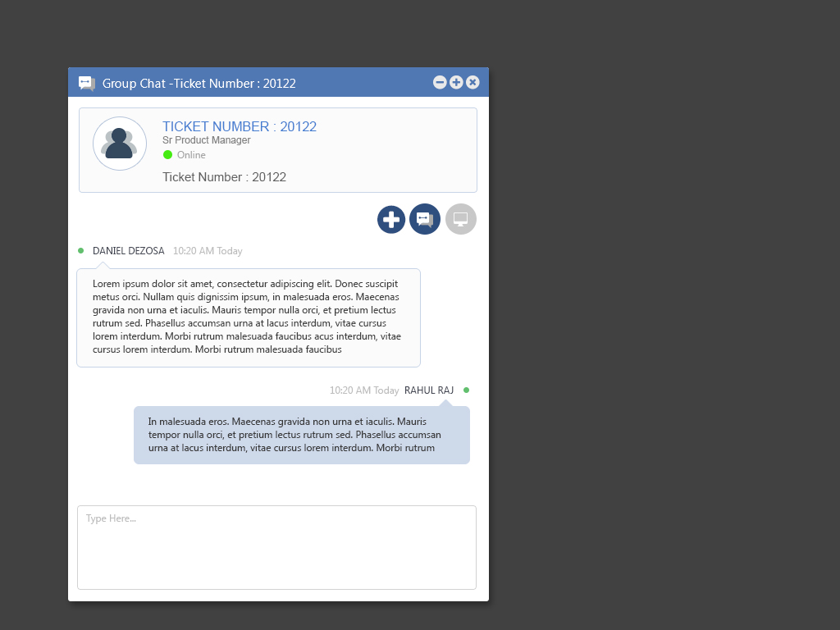The height and width of the screenshot is (630, 840).
Task: Click the green dot beside Rahul Raj
Action: (x=466, y=390)
